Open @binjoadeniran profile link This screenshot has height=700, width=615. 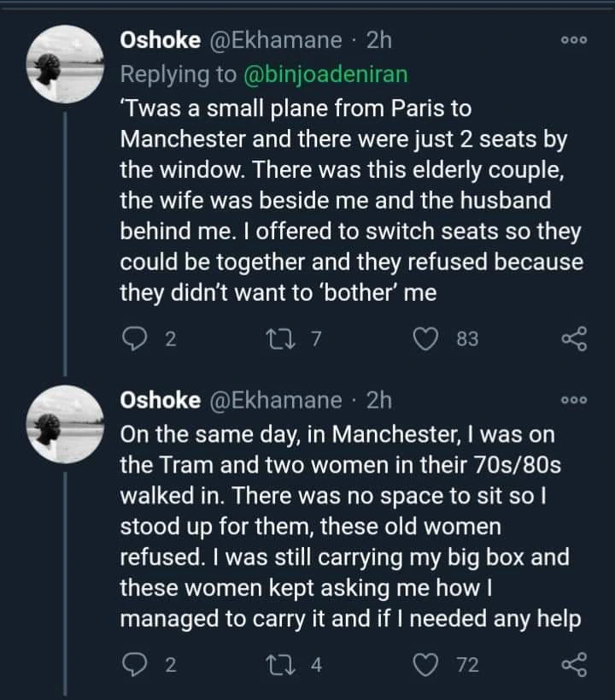click(325, 74)
